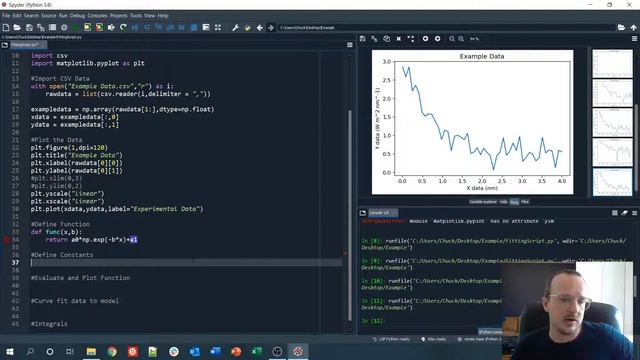Switch to the Help pane tab
640x360 pixels.
503,202
